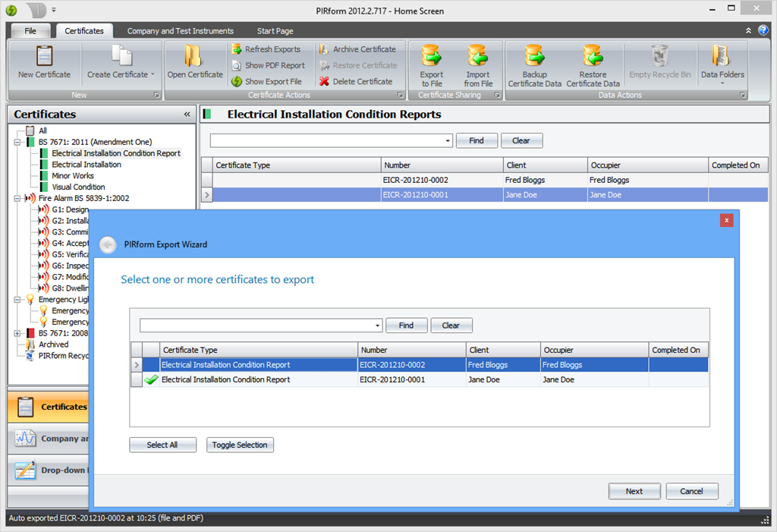This screenshot has height=532, width=777.
Task: Select Minor Works in certificates tree
Action: [73, 175]
